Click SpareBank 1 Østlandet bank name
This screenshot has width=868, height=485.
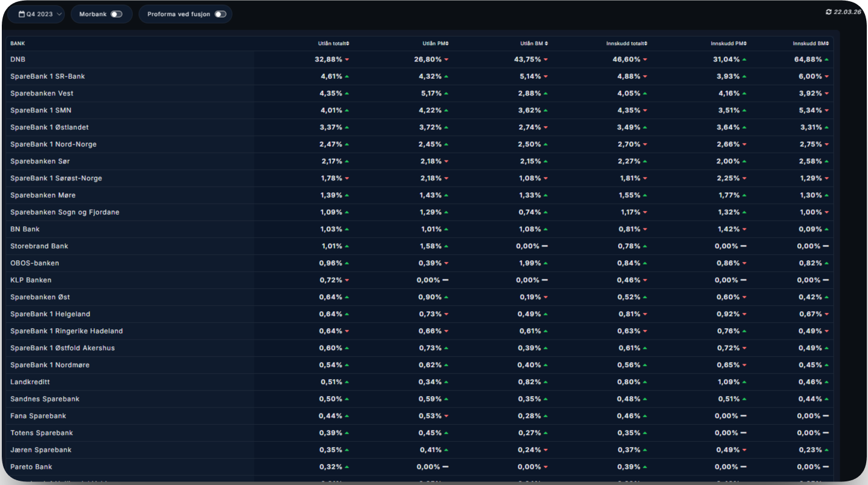pos(49,127)
